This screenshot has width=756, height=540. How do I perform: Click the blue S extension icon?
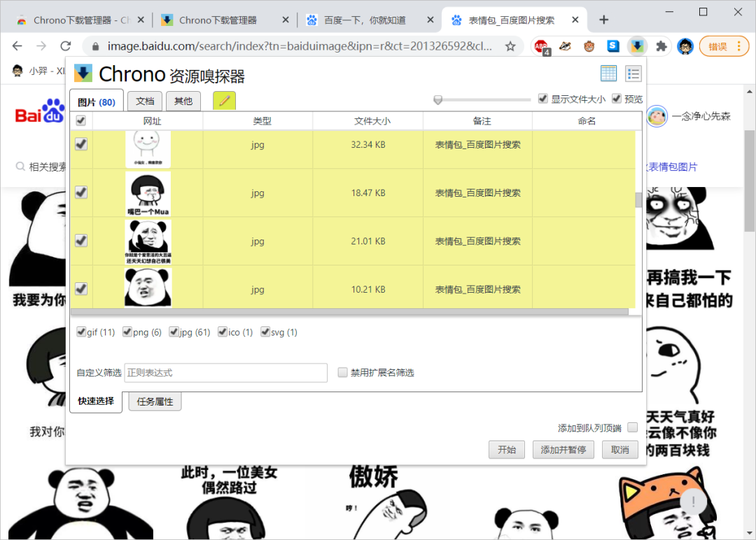(612, 46)
